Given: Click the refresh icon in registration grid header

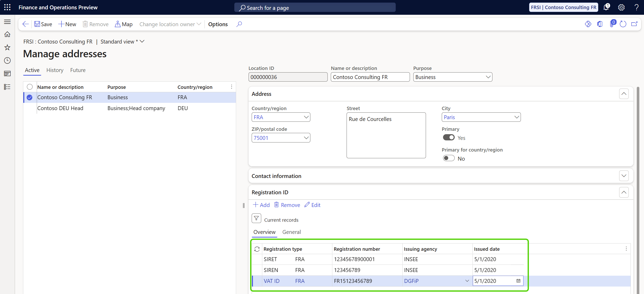Looking at the screenshot, I should [x=257, y=249].
